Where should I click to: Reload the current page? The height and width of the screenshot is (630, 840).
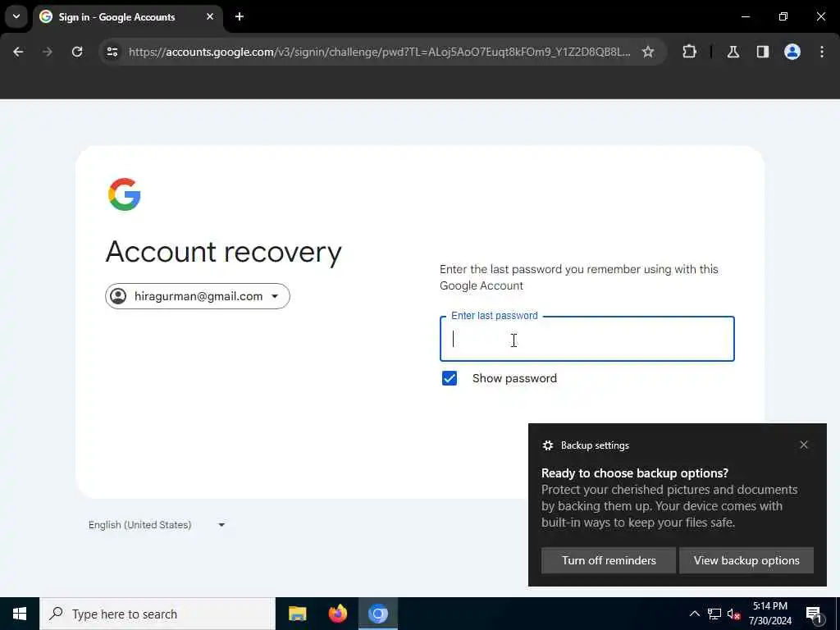click(x=77, y=52)
